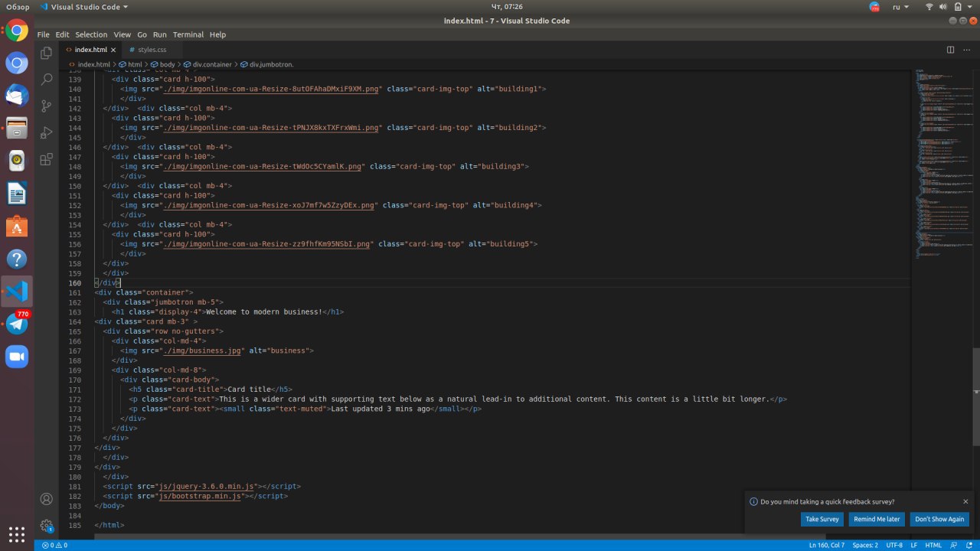Viewport: 980px width, 551px height.
Task: Open the Help menu in menu bar
Action: coord(218,34)
